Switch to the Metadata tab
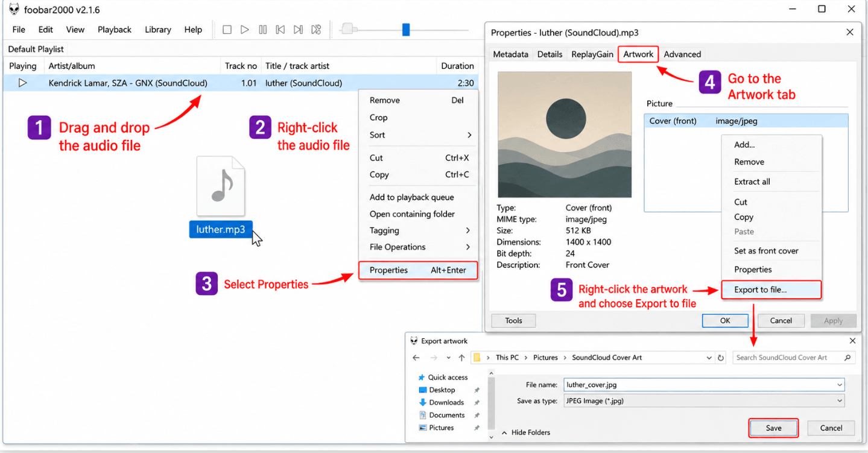Screen dimensions: 868x453 (510, 54)
